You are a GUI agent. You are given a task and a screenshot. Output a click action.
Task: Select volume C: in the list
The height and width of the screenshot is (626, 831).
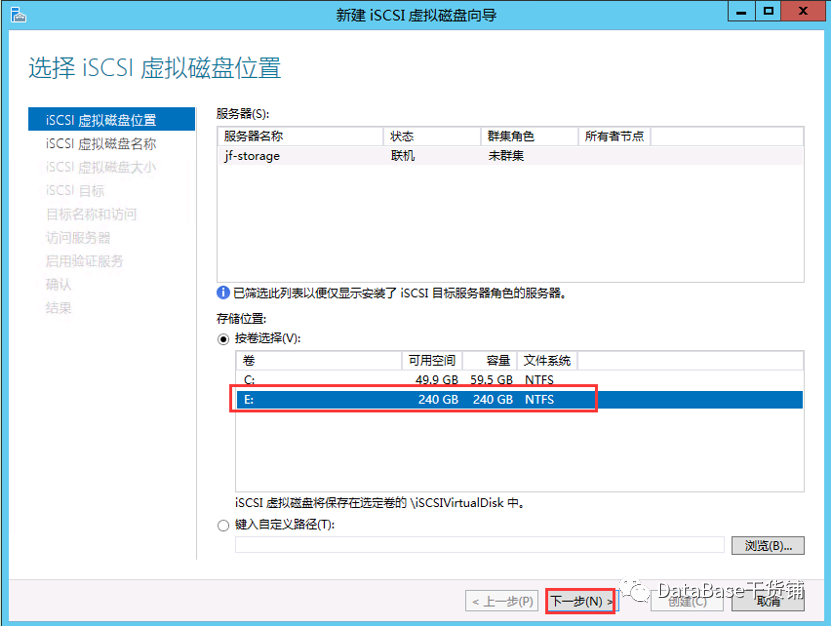(x=519, y=380)
